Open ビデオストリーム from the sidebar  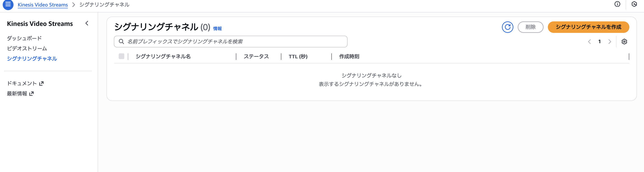click(x=27, y=48)
